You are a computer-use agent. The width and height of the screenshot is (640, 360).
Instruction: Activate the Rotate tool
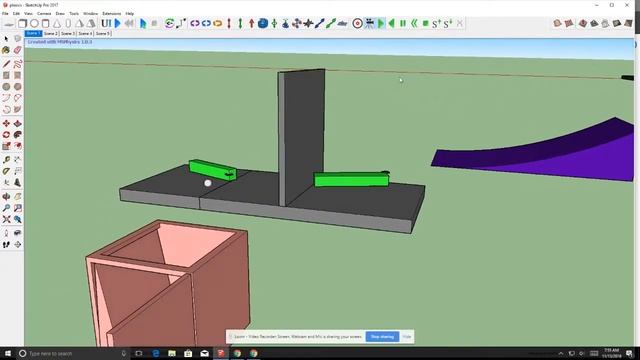coord(6,135)
